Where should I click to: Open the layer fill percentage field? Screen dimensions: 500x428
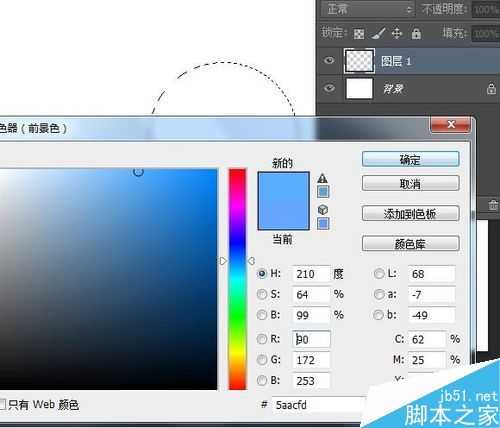[485, 34]
